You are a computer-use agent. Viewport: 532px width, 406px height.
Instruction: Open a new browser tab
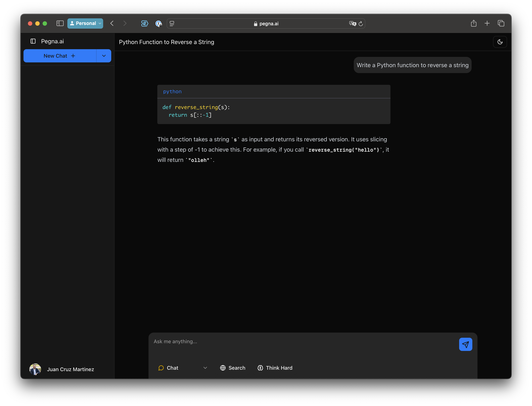coord(487,23)
